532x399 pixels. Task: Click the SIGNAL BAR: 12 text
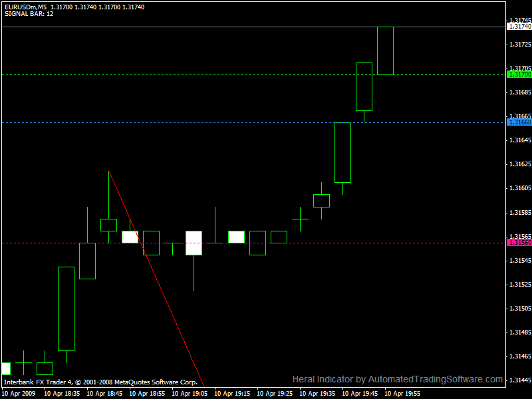[x=29, y=14]
